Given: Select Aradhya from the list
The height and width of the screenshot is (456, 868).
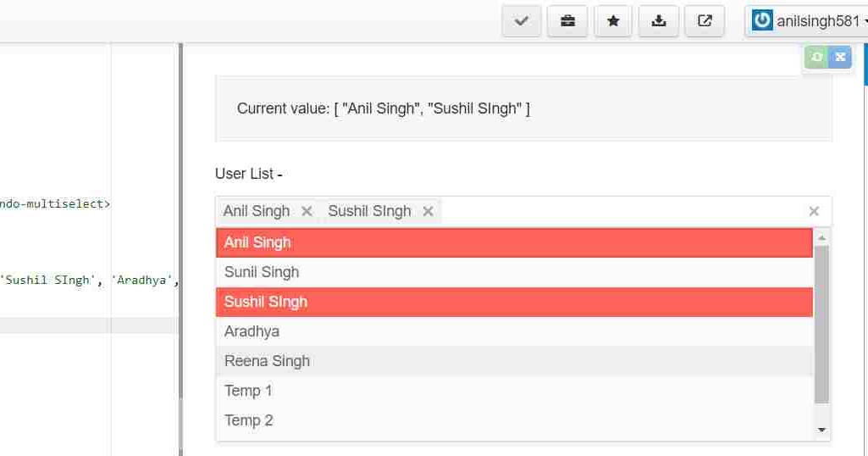Looking at the screenshot, I should click(x=514, y=331).
